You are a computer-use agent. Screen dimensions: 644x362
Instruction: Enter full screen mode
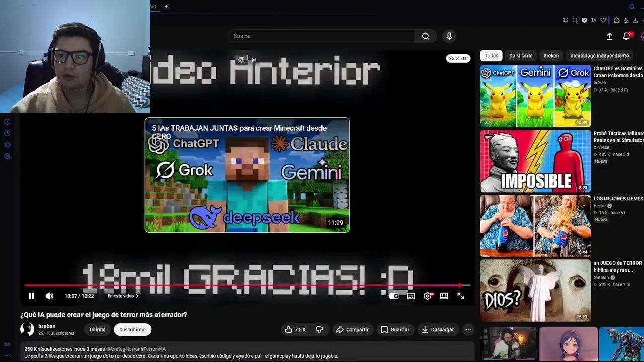point(461,296)
